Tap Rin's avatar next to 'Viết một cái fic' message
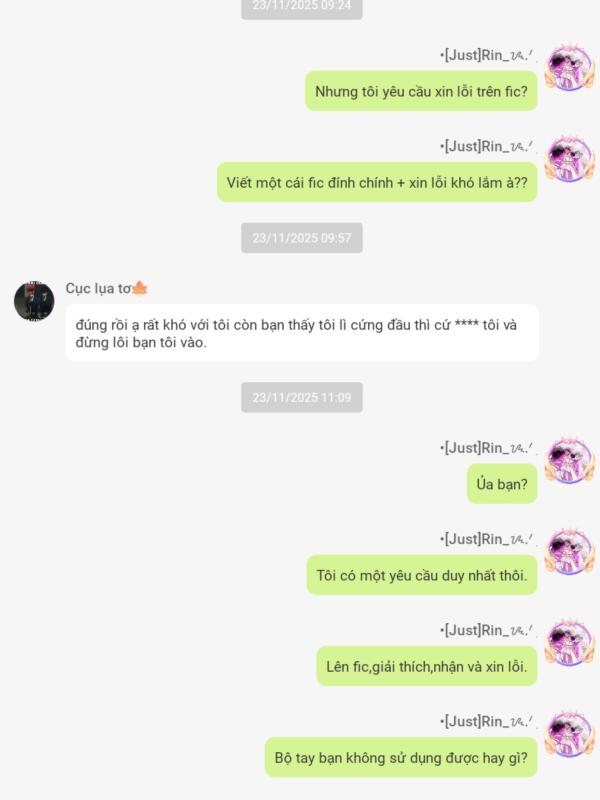This screenshot has height=800, width=600. tap(569, 159)
